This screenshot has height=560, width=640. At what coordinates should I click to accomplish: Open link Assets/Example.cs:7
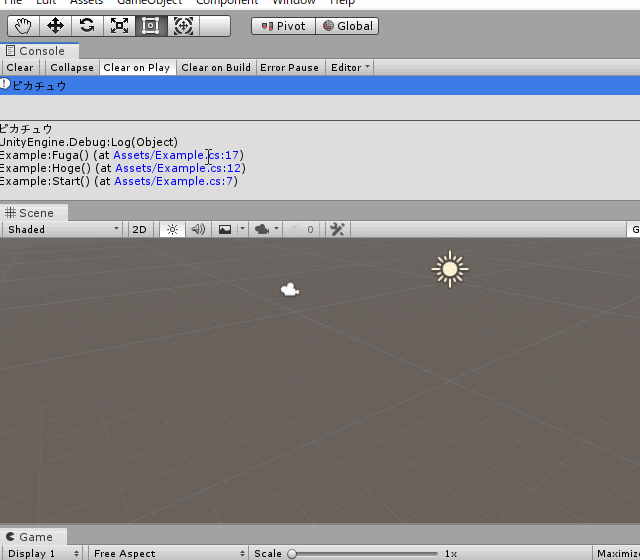click(173, 181)
